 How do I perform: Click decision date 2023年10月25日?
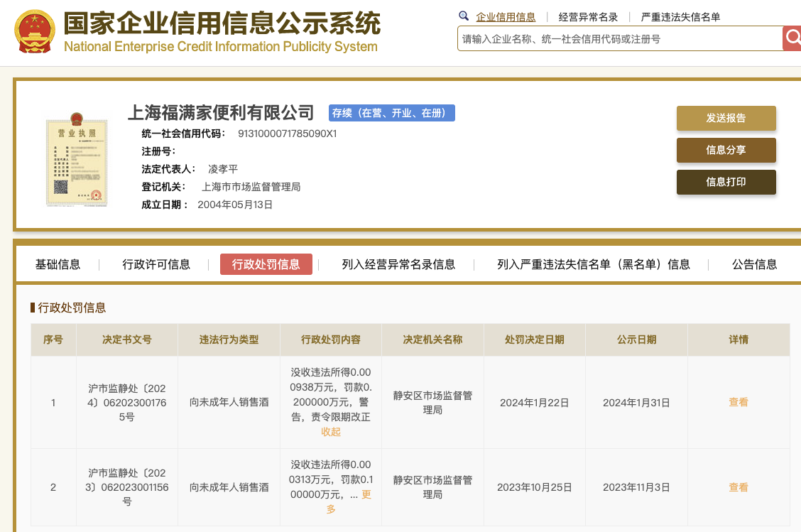pyautogui.click(x=534, y=487)
